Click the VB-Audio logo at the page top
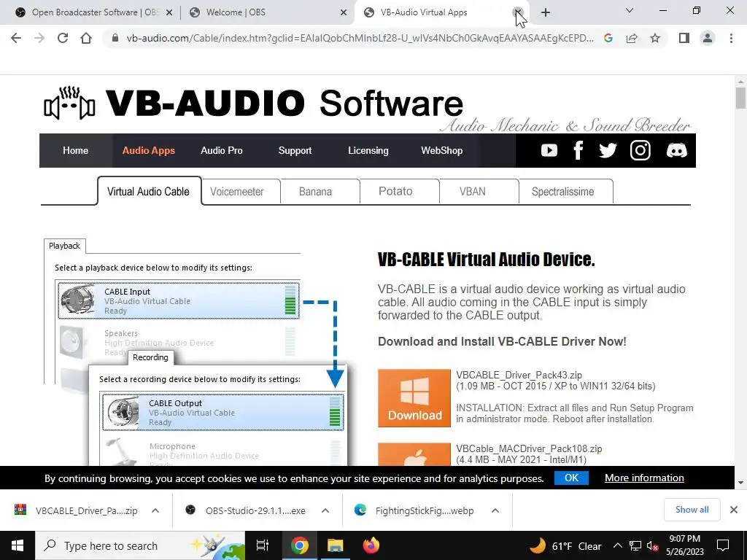The image size is (747, 560). [253, 104]
